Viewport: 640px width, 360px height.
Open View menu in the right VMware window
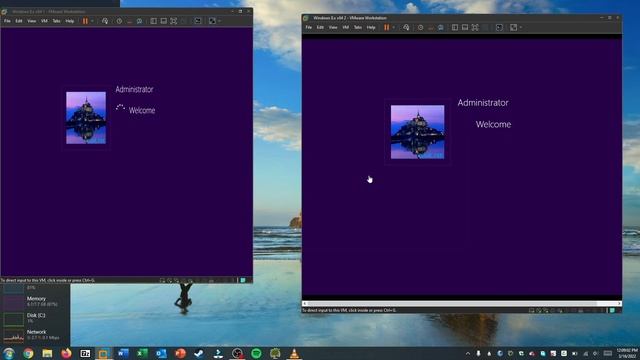tap(333, 27)
